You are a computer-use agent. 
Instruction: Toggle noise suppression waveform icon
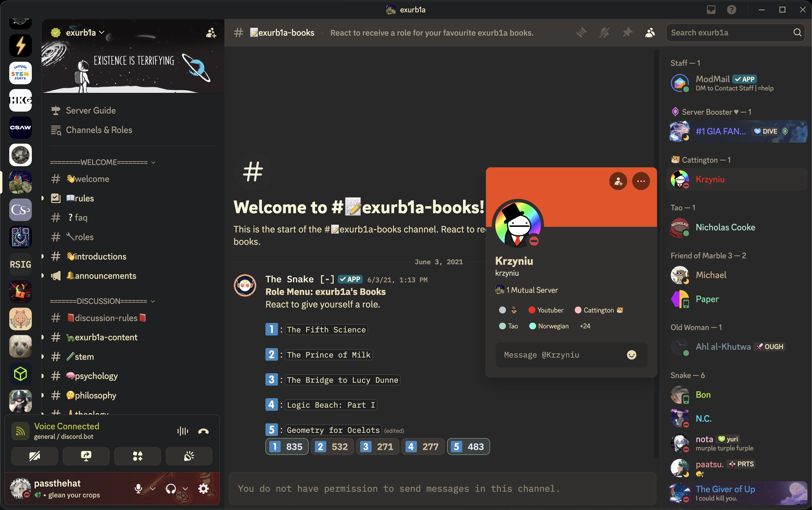click(x=183, y=431)
